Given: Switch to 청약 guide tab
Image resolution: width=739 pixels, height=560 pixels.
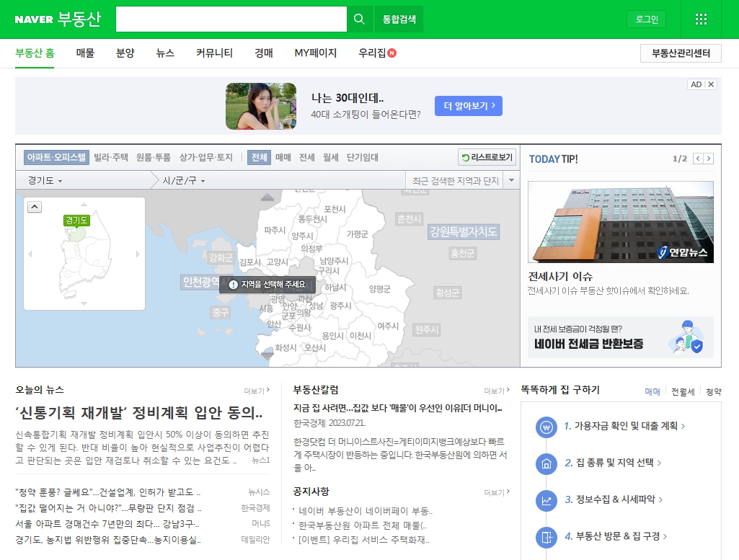Looking at the screenshot, I should (x=714, y=392).
